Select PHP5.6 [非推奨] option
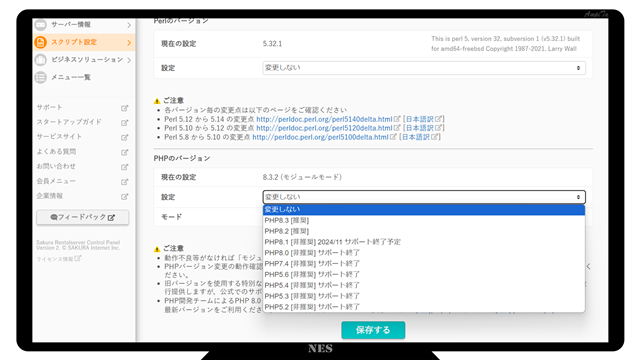Image resolution: width=640 pixels, height=360 pixels. pyautogui.click(x=424, y=274)
